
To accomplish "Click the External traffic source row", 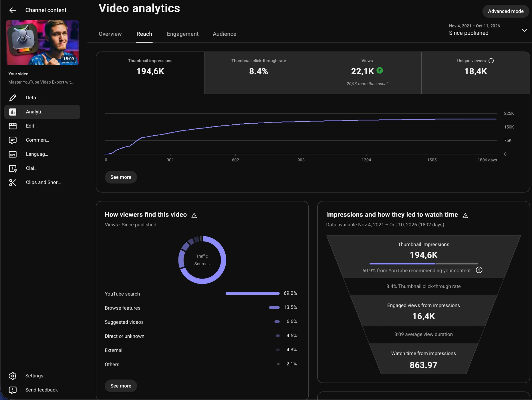I will tap(201, 350).
